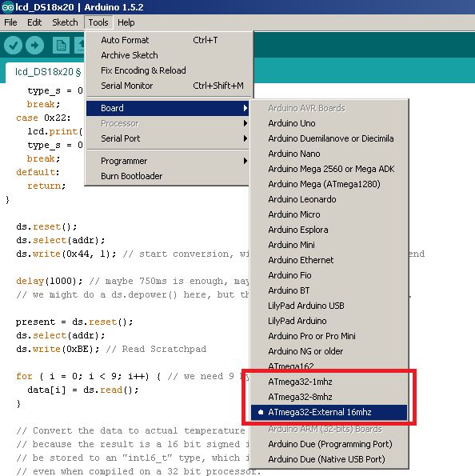Click the present = ds.reset(); line
The image size is (475, 476).
74,322
